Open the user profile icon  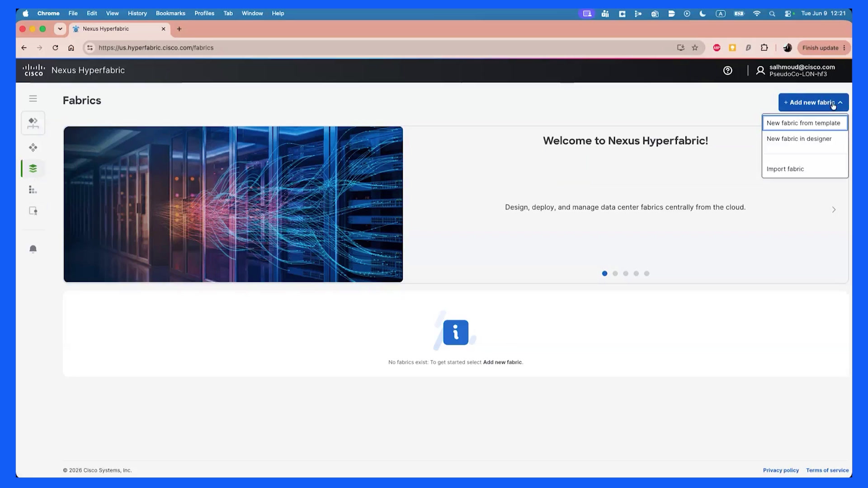click(x=760, y=70)
